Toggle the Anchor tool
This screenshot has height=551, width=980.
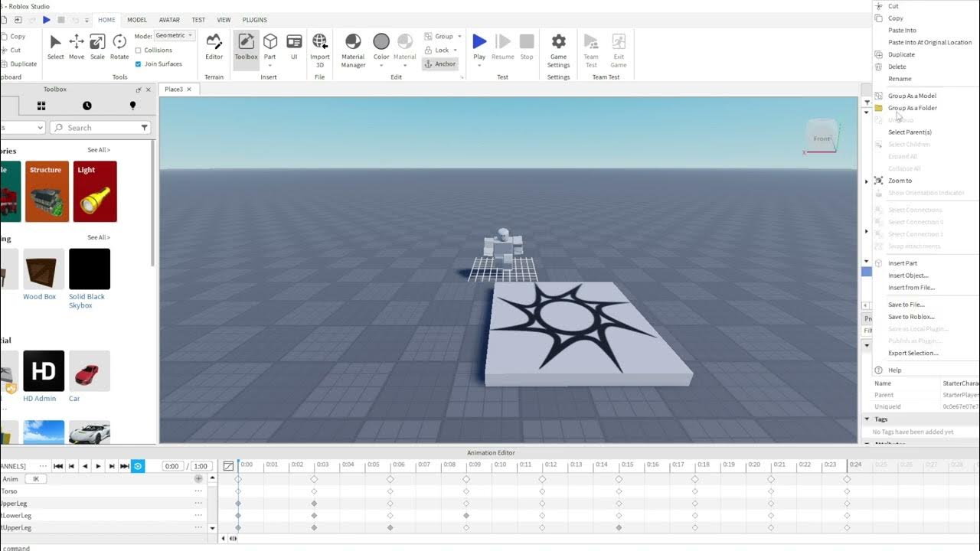pos(440,64)
